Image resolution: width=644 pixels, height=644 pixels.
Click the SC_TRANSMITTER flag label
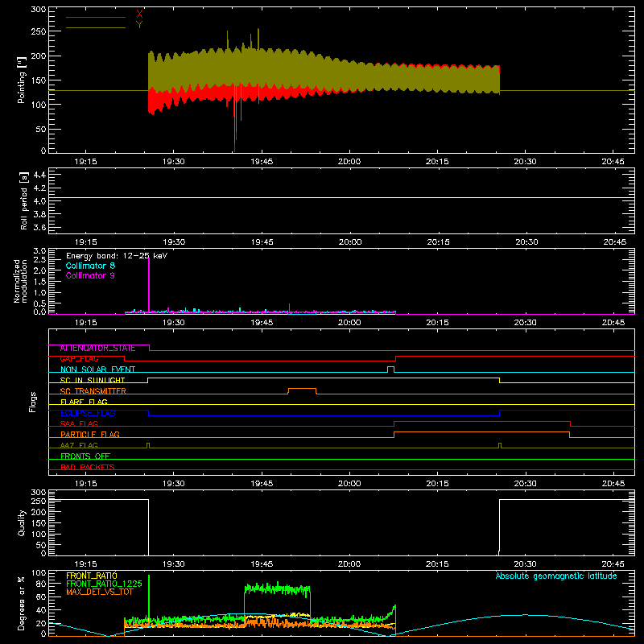pyautogui.click(x=93, y=391)
